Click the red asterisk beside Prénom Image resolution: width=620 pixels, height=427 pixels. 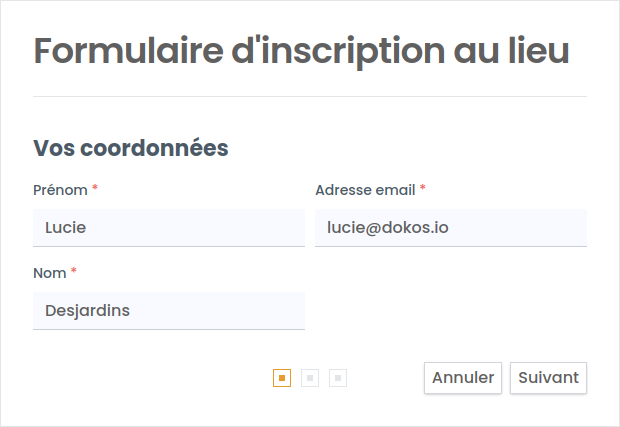(x=95, y=188)
